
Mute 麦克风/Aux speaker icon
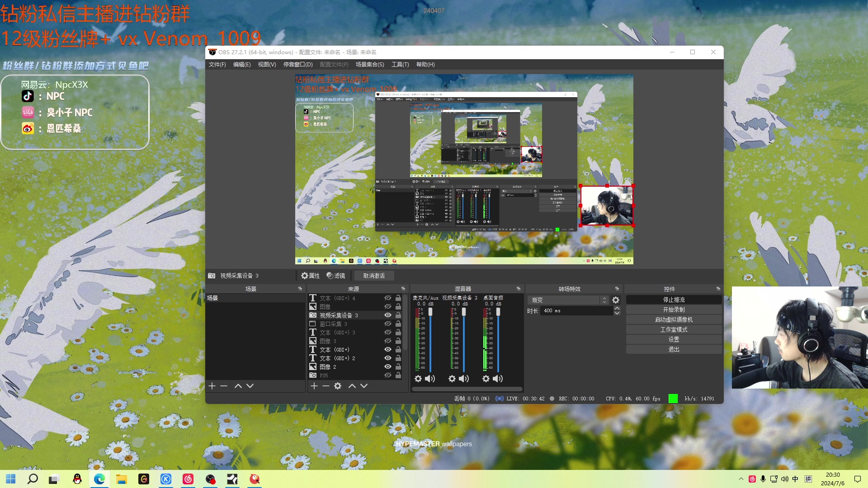(x=430, y=379)
